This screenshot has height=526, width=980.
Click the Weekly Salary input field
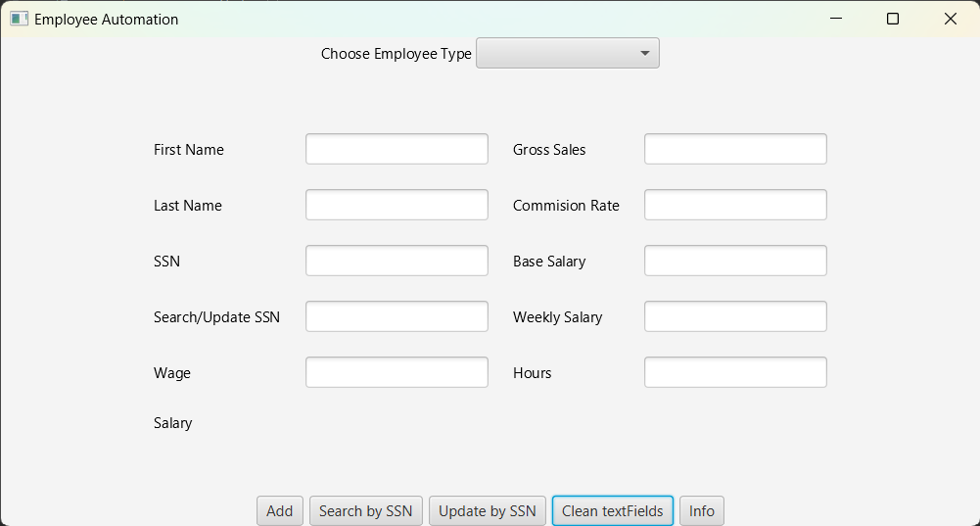pyautogui.click(x=735, y=316)
